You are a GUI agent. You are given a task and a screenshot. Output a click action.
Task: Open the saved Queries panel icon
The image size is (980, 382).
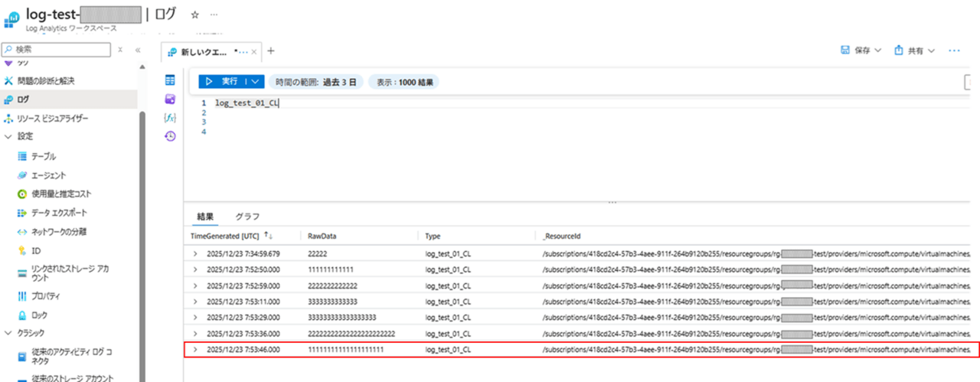170,99
